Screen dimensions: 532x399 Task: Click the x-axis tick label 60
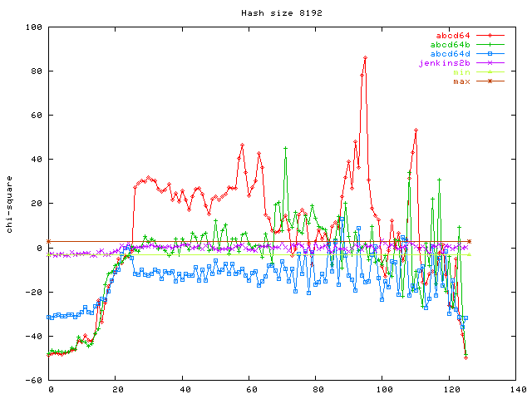[x=250, y=389]
